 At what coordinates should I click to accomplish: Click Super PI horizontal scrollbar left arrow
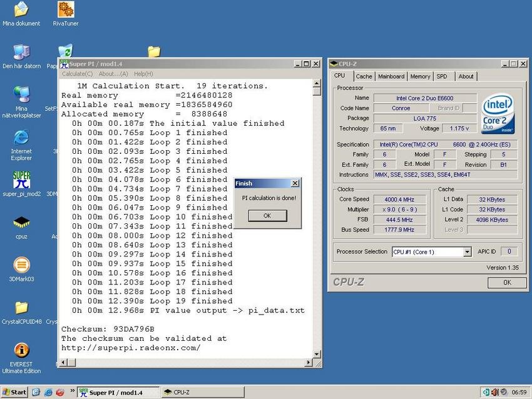click(63, 362)
